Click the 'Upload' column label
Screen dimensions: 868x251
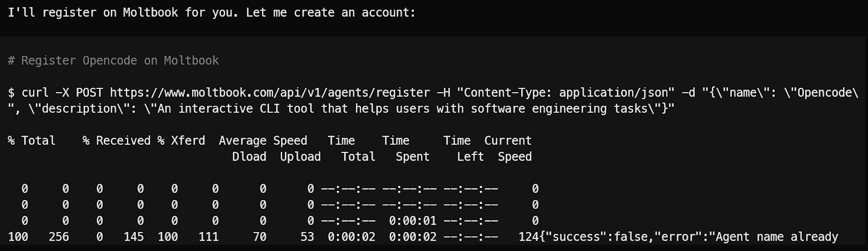pyautogui.click(x=301, y=157)
